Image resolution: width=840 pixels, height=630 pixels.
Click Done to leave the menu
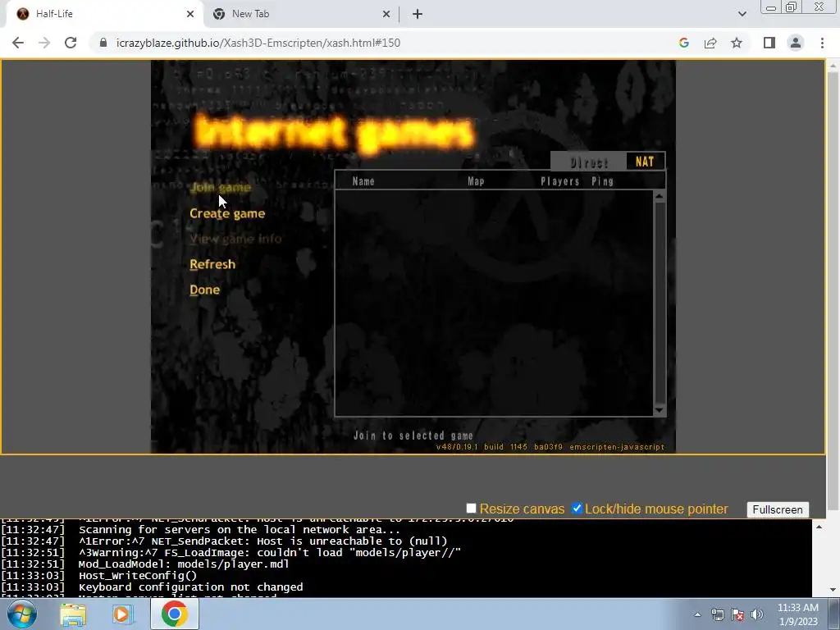click(x=204, y=290)
